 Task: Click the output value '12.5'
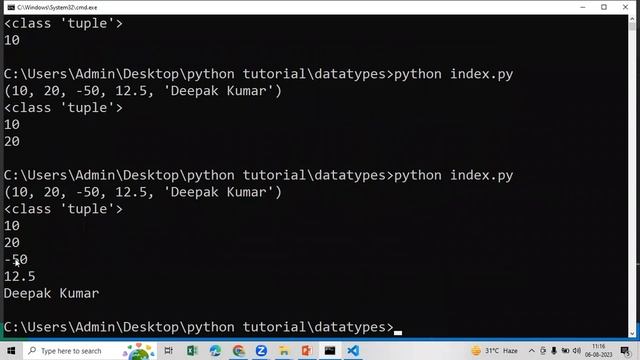pos(20,277)
